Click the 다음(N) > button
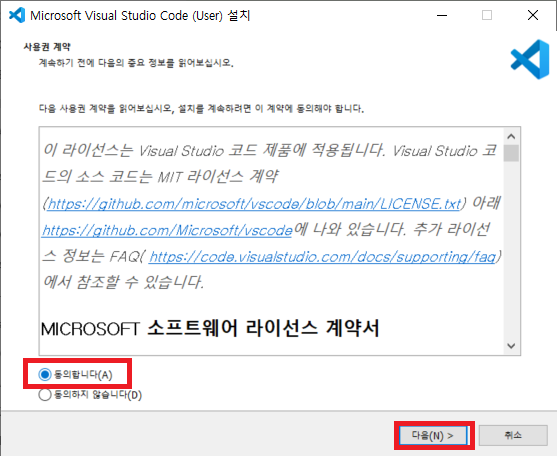This screenshot has width=557, height=456. [x=433, y=435]
